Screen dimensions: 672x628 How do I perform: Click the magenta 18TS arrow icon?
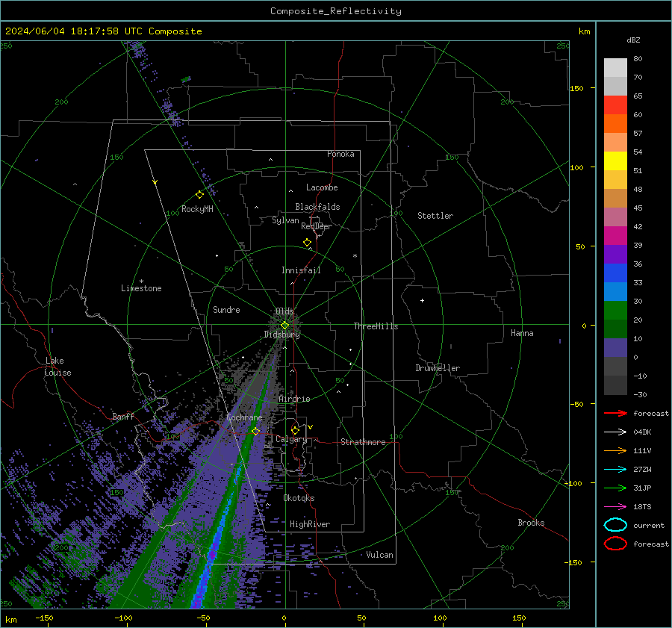point(615,507)
